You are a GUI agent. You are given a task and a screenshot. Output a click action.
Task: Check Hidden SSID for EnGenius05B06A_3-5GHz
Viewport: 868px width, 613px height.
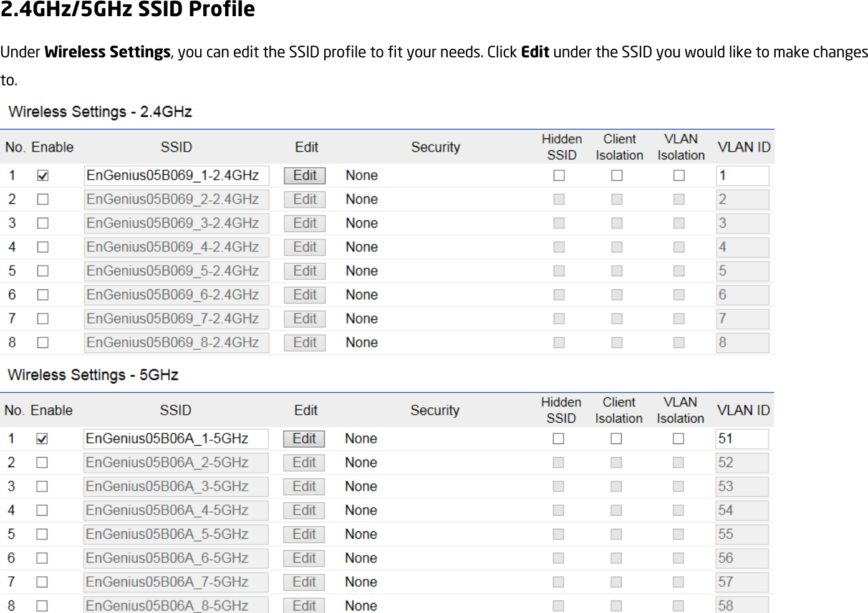[x=559, y=486]
